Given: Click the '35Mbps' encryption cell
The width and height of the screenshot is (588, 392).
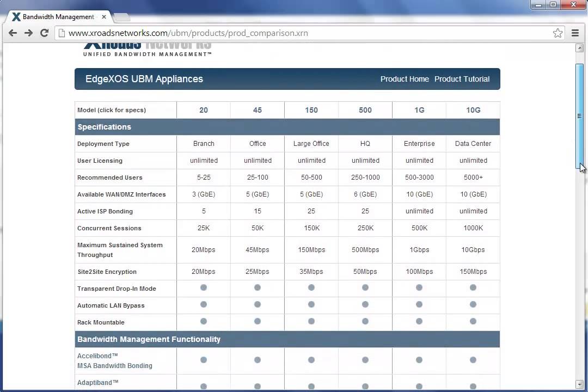Looking at the screenshot, I should (311, 272).
